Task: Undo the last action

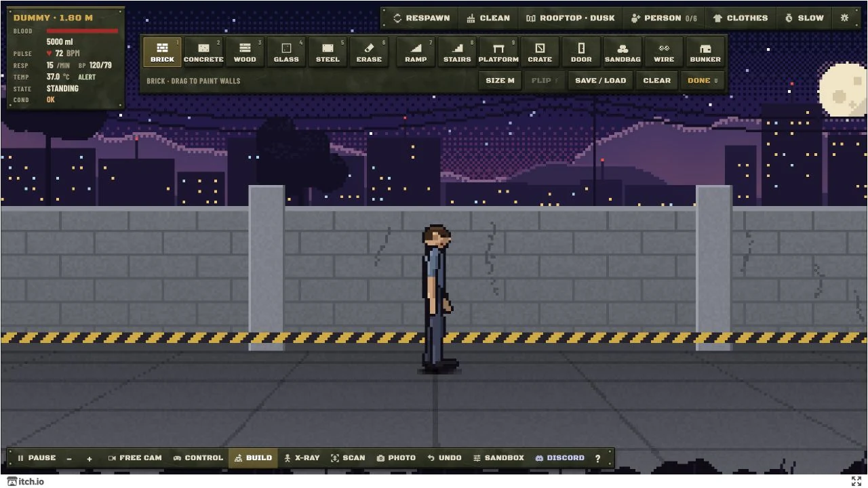Action: 444,458
